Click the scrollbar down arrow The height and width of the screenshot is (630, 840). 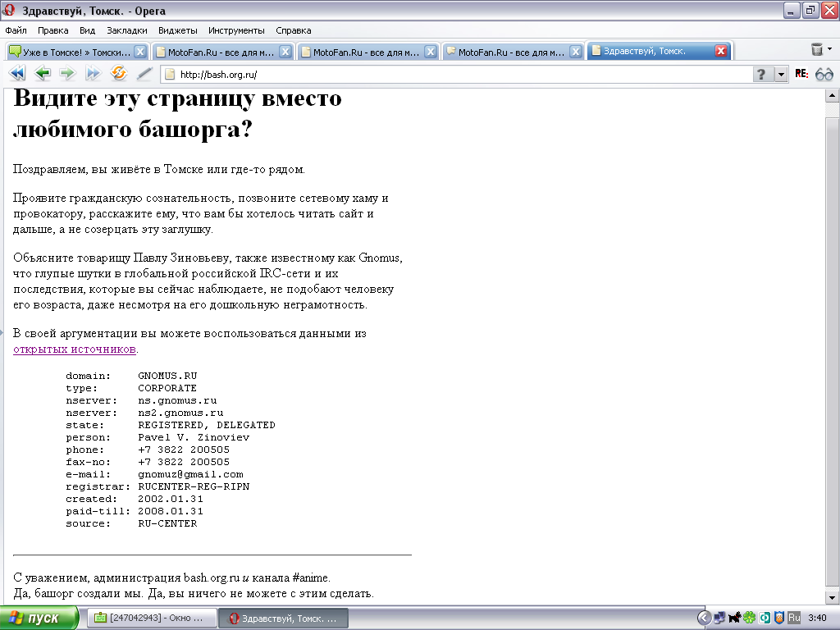tap(832, 597)
